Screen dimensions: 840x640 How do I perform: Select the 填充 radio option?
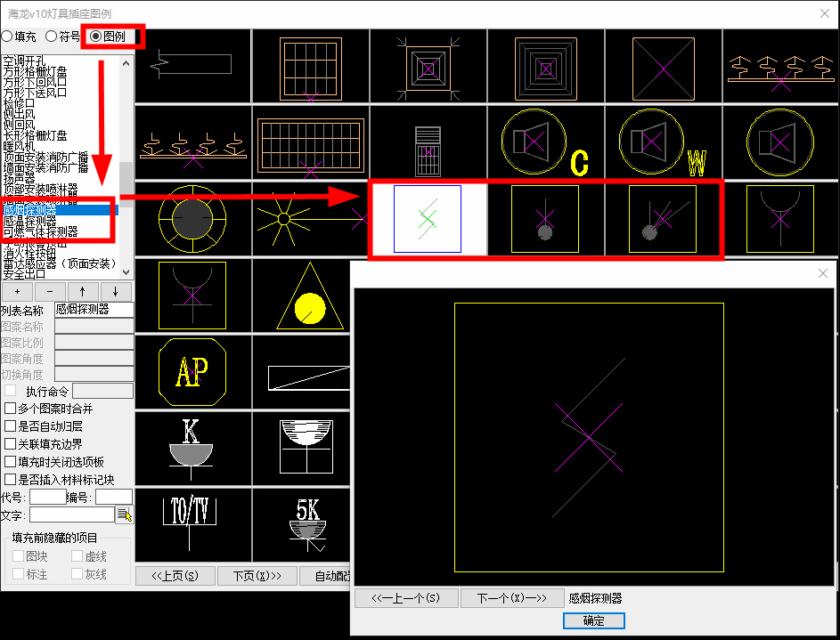(7, 36)
